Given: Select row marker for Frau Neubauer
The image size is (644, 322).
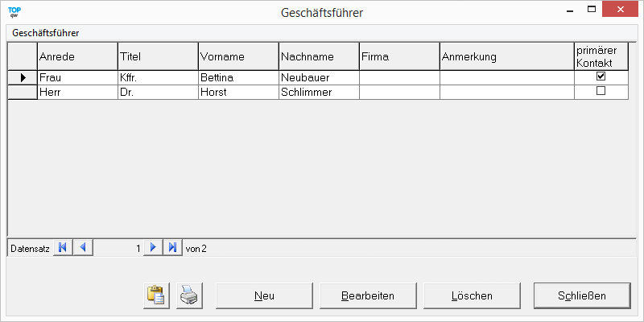Looking at the screenshot, I should [x=23, y=77].
